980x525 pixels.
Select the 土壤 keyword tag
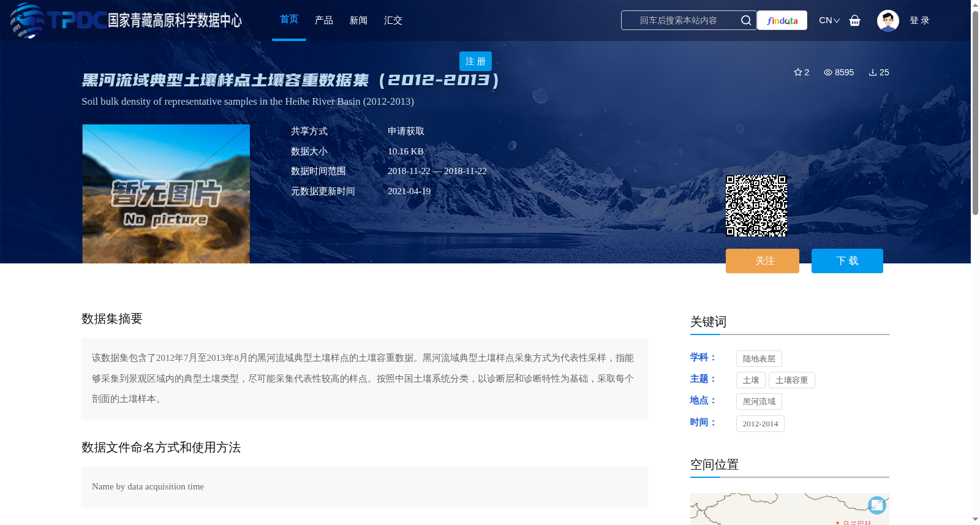coord(751,380)
